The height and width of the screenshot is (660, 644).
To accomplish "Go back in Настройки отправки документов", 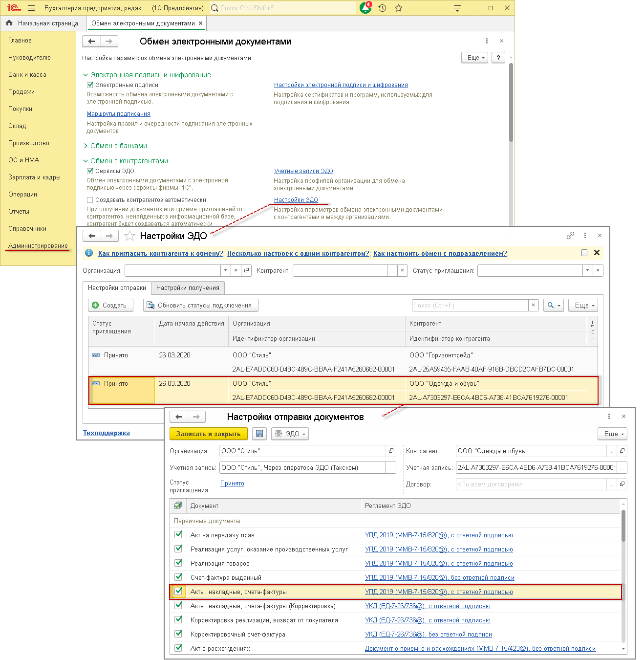I will 179,417.
